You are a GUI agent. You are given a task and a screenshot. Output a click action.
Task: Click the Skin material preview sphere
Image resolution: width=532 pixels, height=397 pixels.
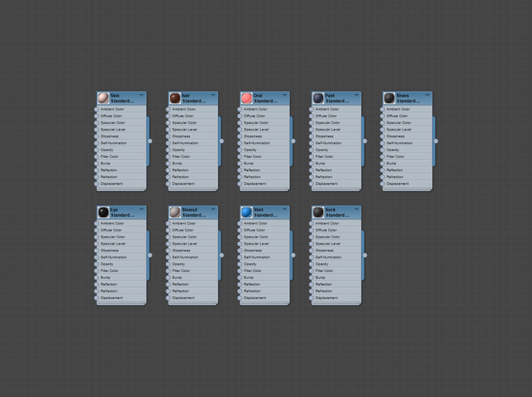point(103,98)
